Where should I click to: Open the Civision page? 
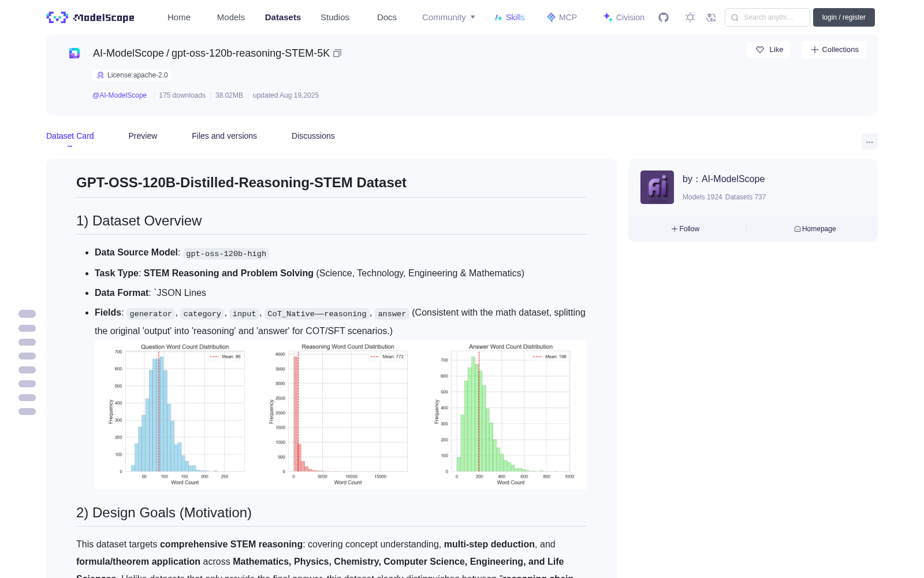pyautogui.click(x=624, y=17)
